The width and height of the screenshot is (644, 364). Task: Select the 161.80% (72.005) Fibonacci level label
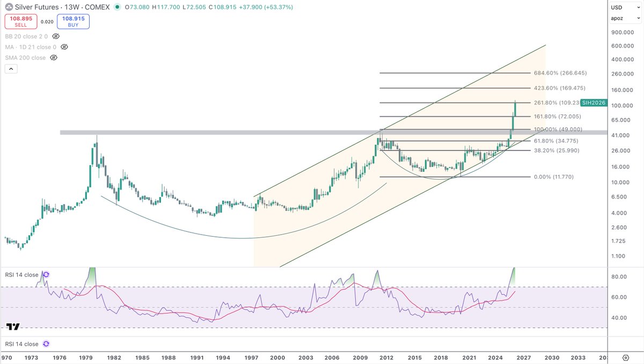point(557,116)
